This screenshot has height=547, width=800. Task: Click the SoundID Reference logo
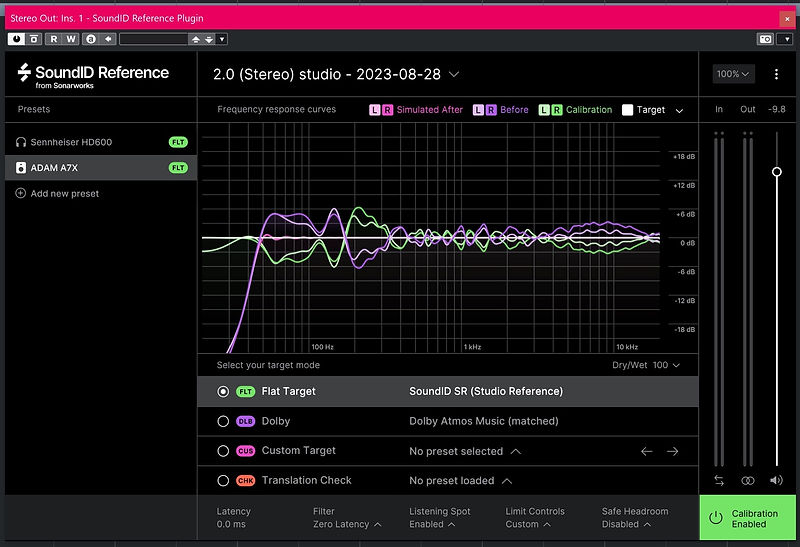click(93, 76)
